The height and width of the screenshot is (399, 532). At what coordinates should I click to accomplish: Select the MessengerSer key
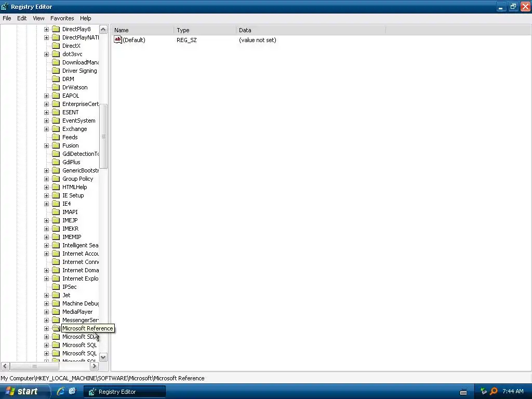click(81, 320)
